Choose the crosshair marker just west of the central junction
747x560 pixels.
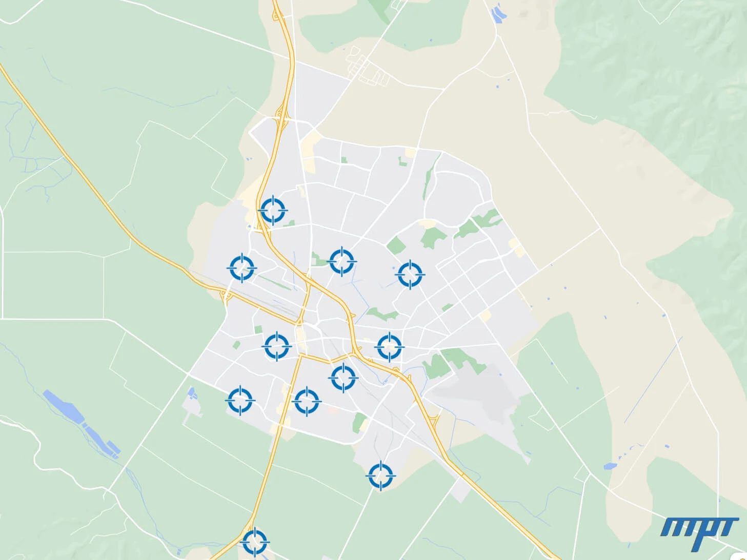click(x=277, y=346)
